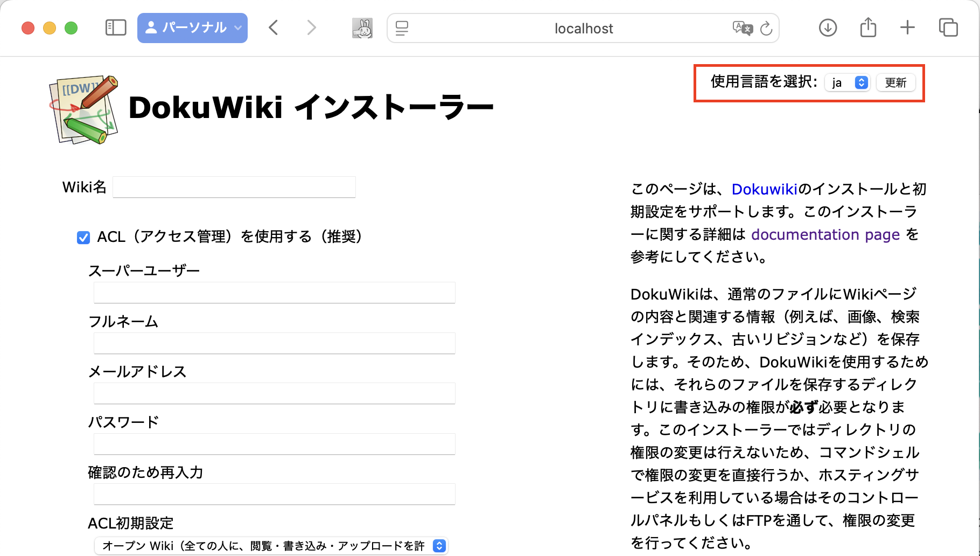
Task: Change the language in the ja dropdown
Action: point(847,82)
